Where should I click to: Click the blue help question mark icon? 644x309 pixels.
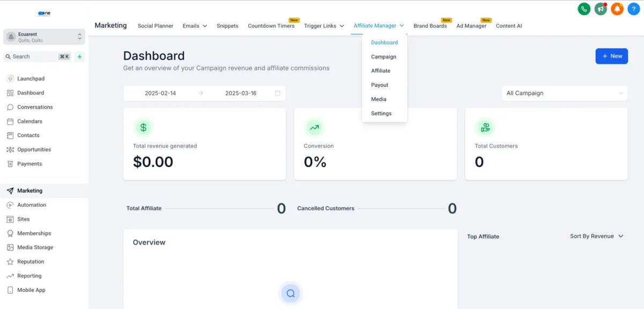click(634, 9)
